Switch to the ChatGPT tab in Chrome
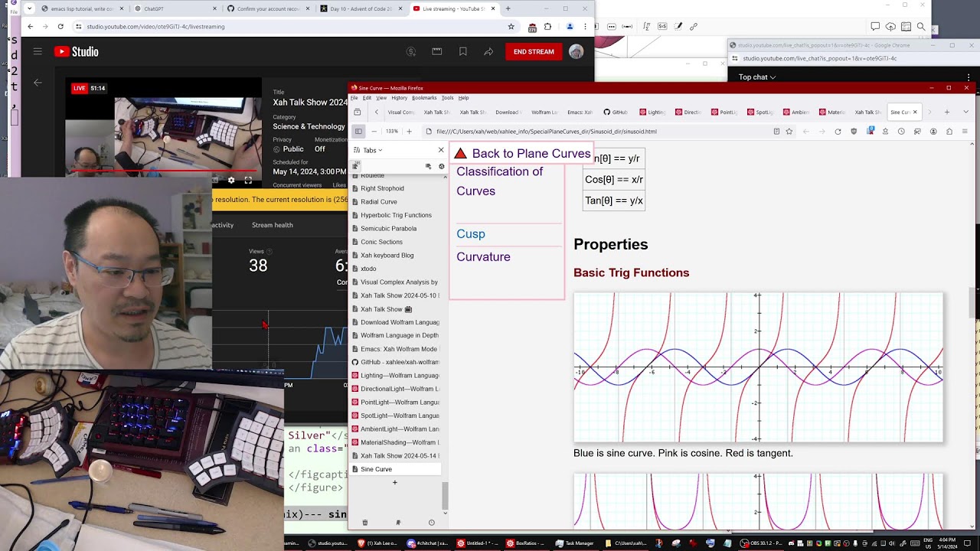 [175, 8]
